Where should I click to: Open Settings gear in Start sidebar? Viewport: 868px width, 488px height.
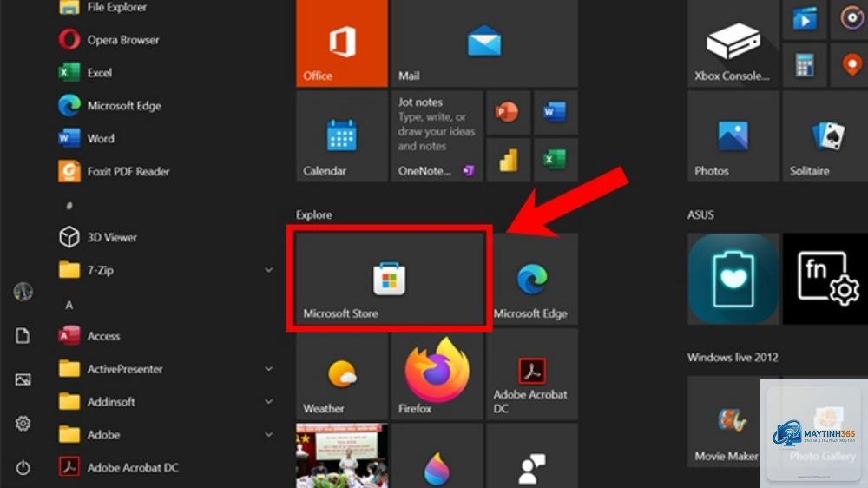pos(23,423)
